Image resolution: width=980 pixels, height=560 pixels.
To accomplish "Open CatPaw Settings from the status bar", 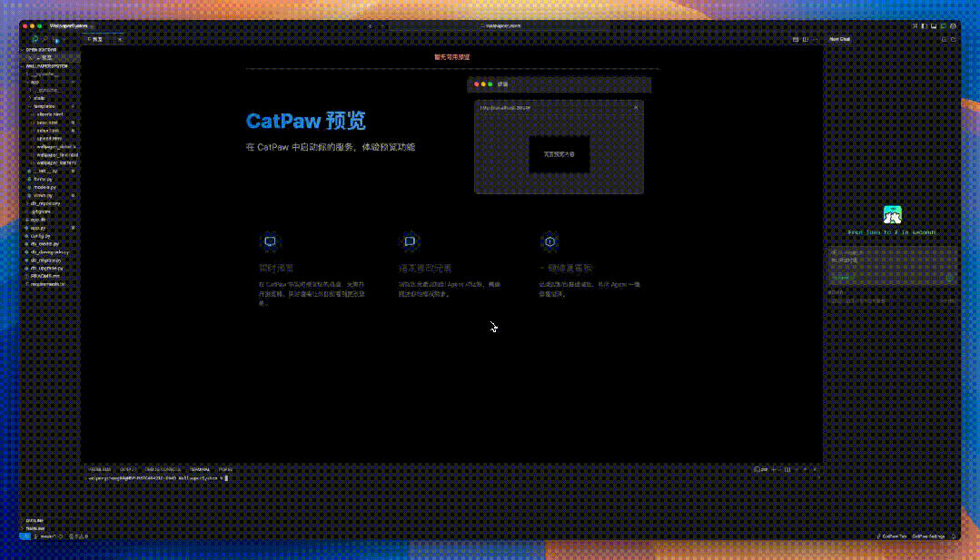I will tap(928, 536).
